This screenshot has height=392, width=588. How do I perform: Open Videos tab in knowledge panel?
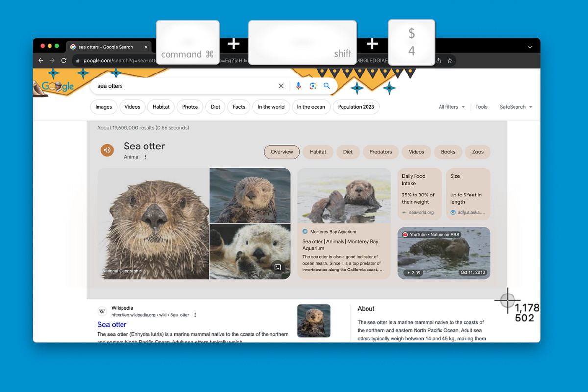(416, 152)
